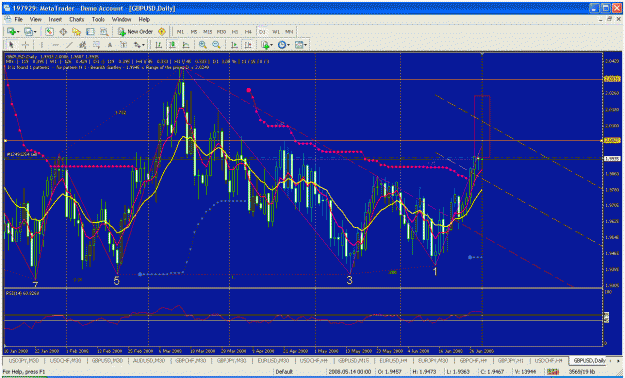The height and width of the screenshot is (378, 625).
Task: Click the 3569/19 kb traffic indicator
Action: coord(582,372)
